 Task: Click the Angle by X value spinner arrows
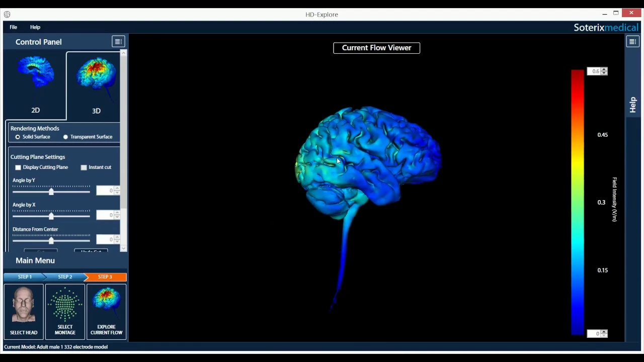(117, 215)
